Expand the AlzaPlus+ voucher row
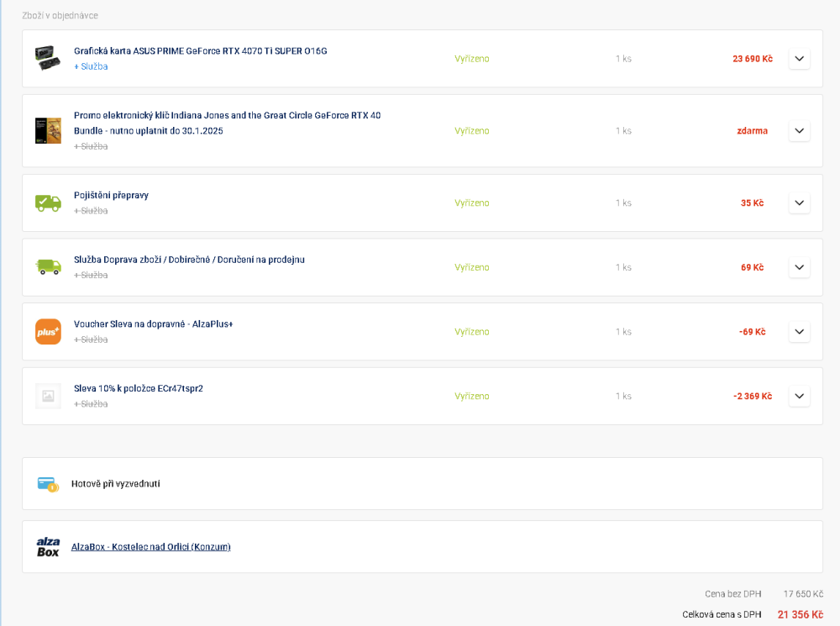Screen dimensions: 840x626 (x=799, y=331)
